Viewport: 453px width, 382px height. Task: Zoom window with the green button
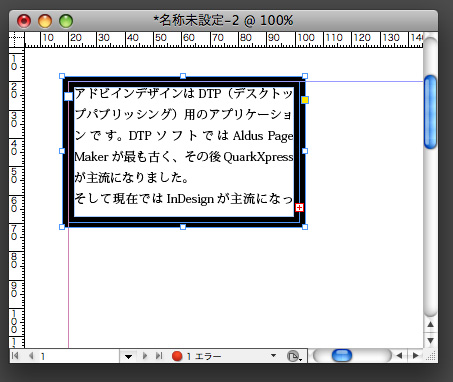pyautogui.click(x=66, y=21)
